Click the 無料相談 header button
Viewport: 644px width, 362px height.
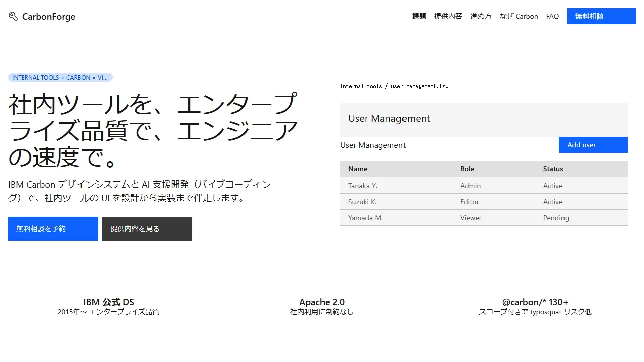coord(601,16)
